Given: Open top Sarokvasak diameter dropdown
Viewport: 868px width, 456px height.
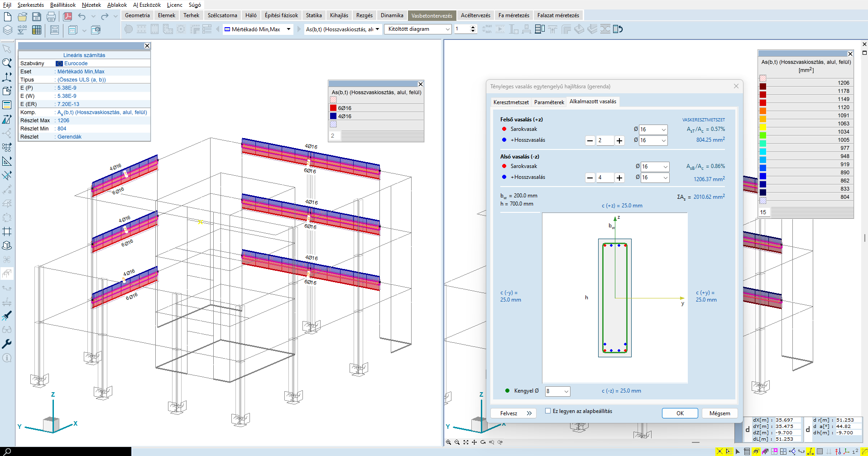Looking at the screenshot, I should coord(653,130).
